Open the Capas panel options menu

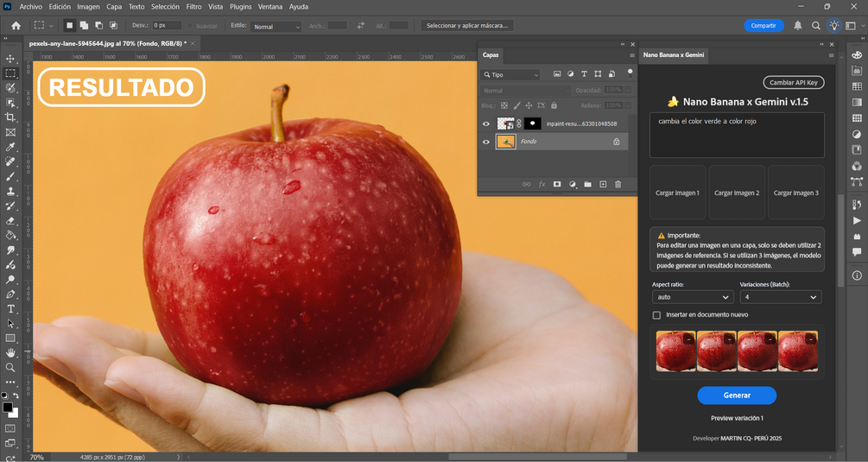tap(631, 55)
